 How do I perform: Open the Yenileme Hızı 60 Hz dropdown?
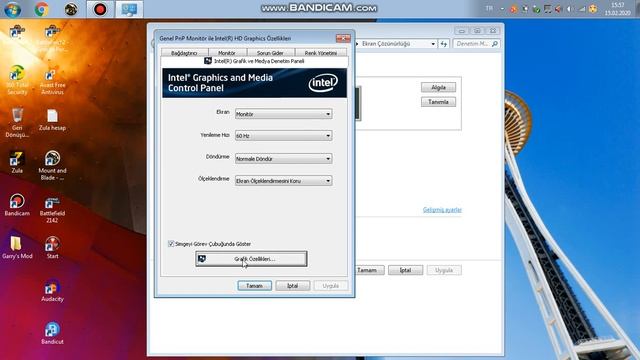pyautogui.click(x=284, y=136)
